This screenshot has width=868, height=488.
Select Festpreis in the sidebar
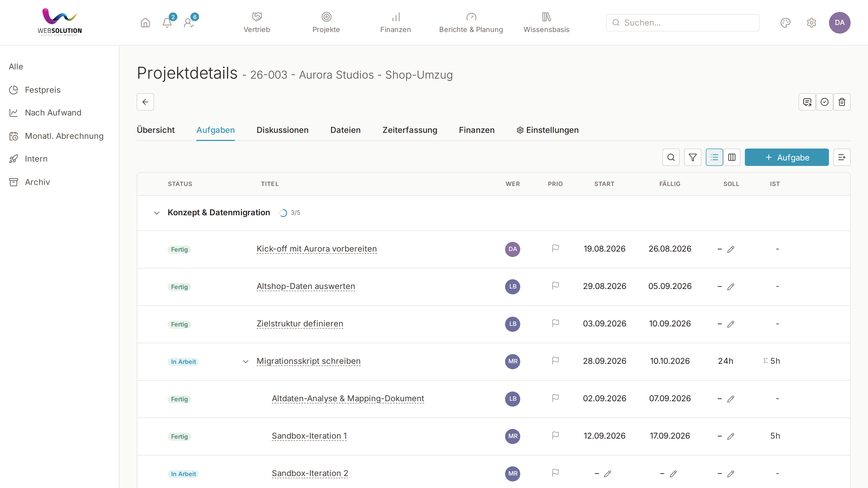pyautogui.click(x=43, y=90)
